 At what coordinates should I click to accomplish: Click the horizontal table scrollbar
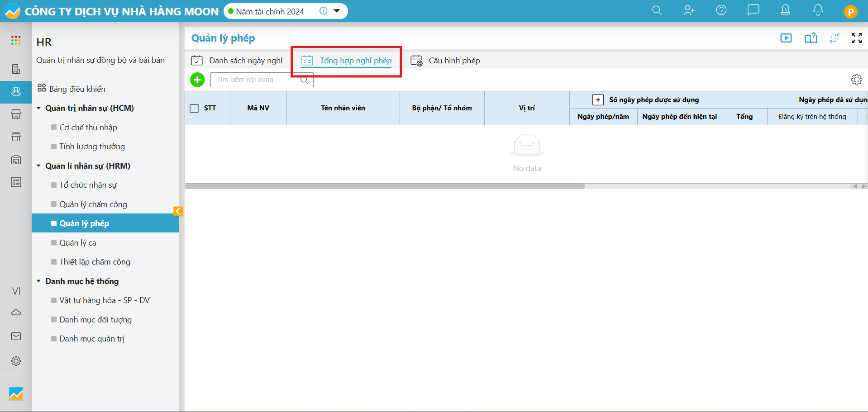[x=385, y=186]
